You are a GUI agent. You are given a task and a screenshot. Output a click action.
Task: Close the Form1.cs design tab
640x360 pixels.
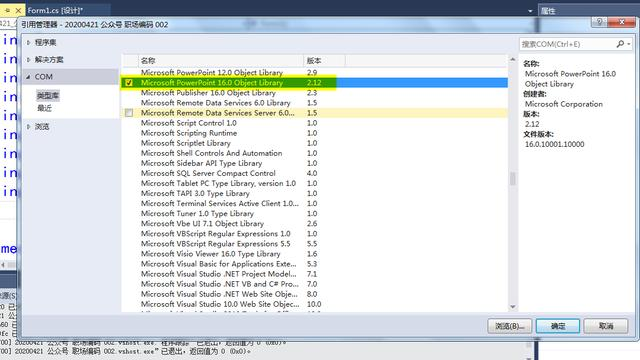pyautogui.click(x=18, y=11)
